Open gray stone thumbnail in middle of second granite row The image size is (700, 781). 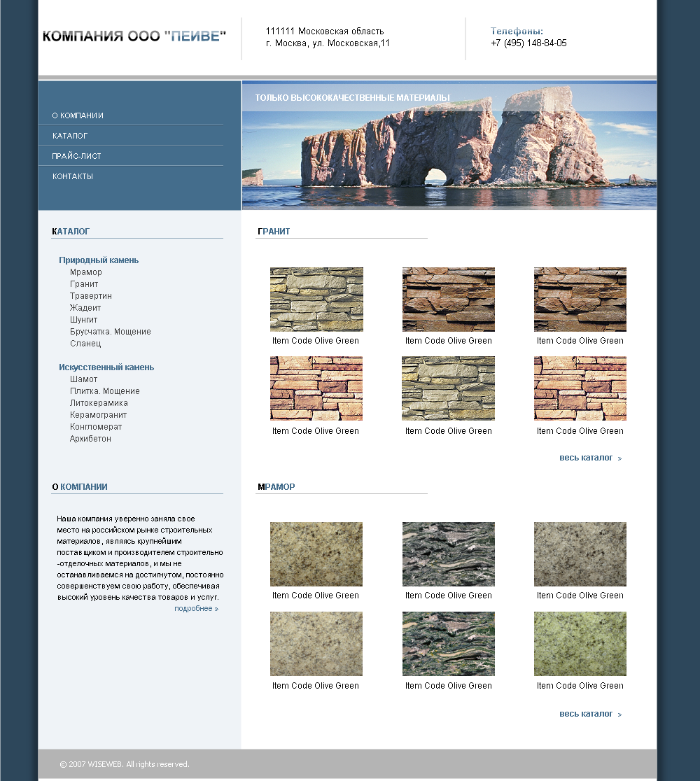point(449,388)
